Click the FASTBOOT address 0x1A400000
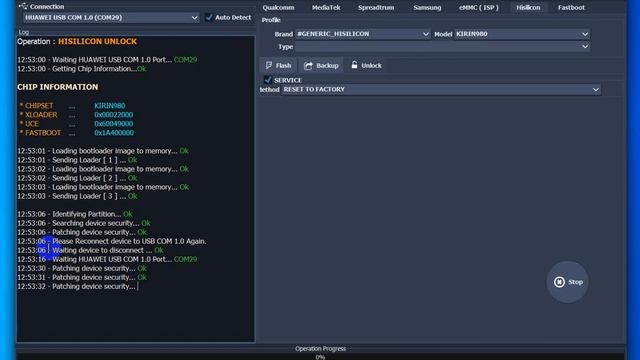 [114, 133]
